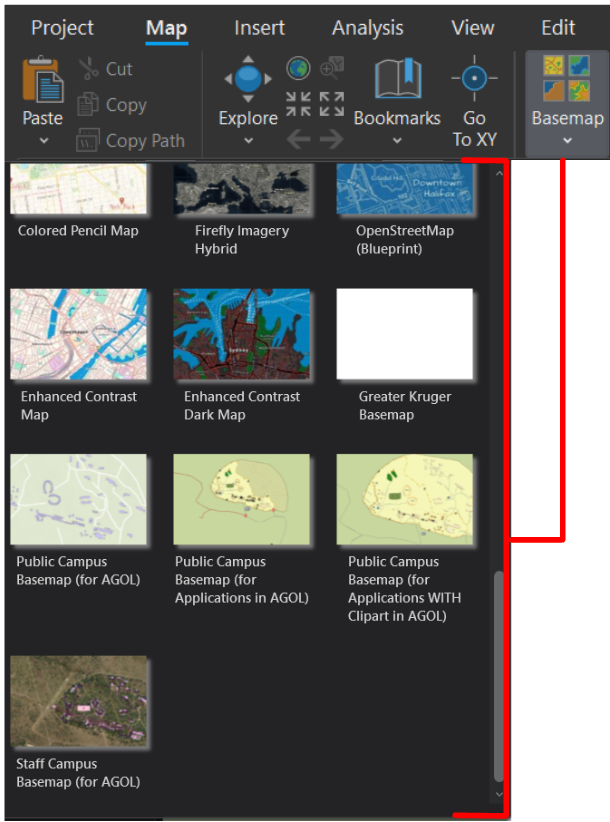610x822 pixels.
Task: Click the 'Firefly Imagery Hybrid' label
Action: [x=242, y=240]
